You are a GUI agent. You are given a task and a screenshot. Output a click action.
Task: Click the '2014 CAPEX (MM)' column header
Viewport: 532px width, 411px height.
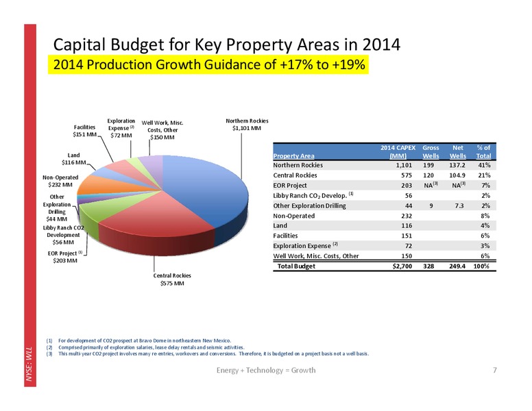click(398, 152)
